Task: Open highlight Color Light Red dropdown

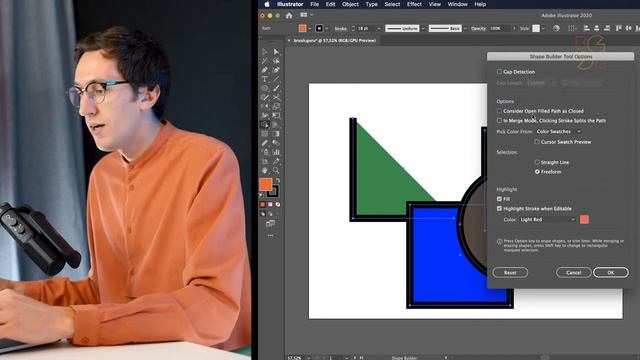Action: (547, 220)
